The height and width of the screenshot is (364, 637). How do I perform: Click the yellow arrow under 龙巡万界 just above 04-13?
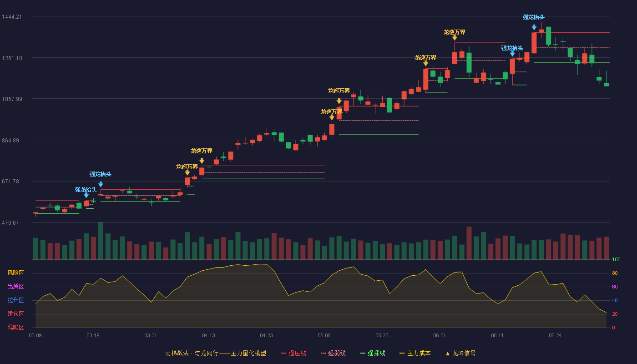pyautogui.click(x=202, y=161)
